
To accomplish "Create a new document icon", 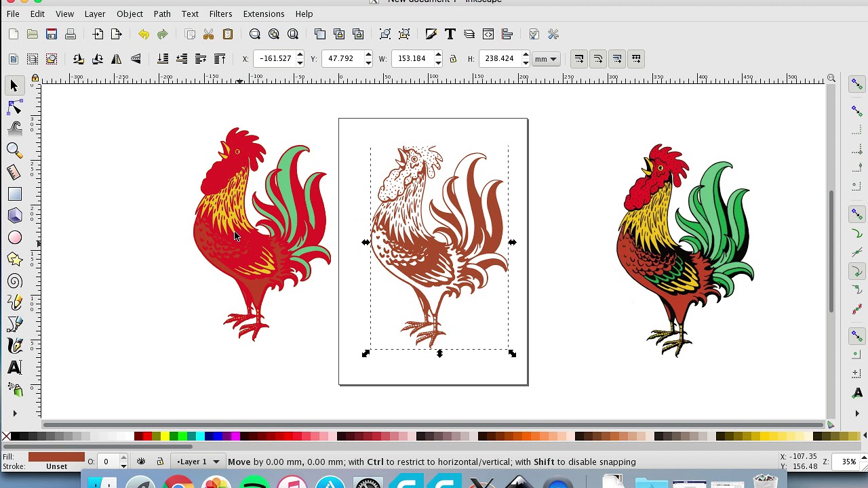I will [13, 34].
